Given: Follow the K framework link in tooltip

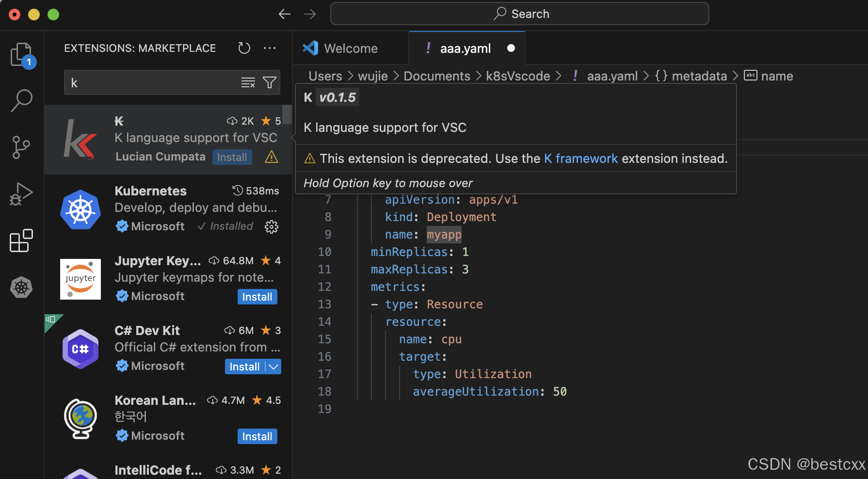Looking at the screenshot, I should (x=581, y=159).
